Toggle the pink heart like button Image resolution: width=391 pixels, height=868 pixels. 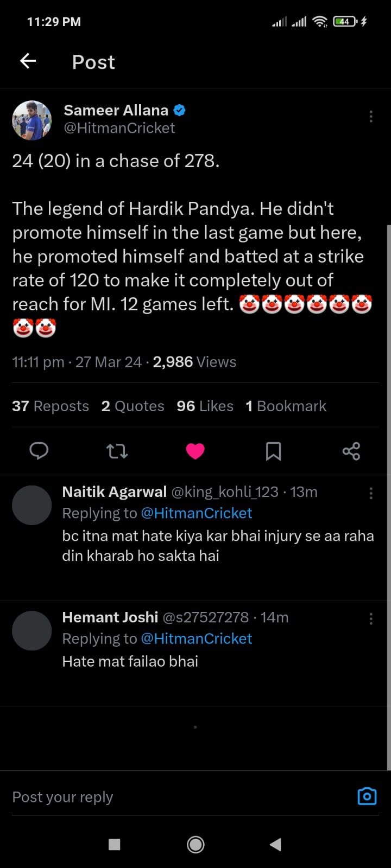click(x=195, y=451)
